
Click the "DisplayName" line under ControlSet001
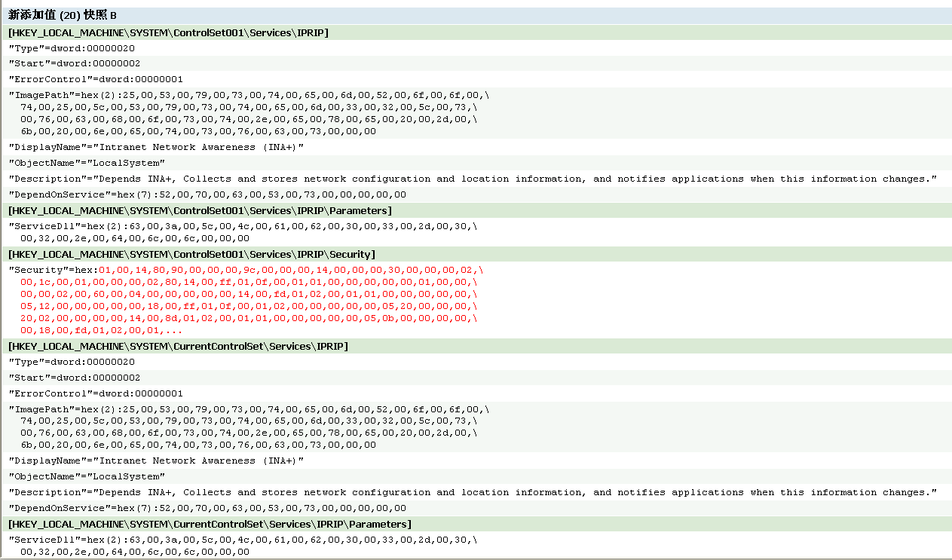pyautogui.click(x=156, y=147)
